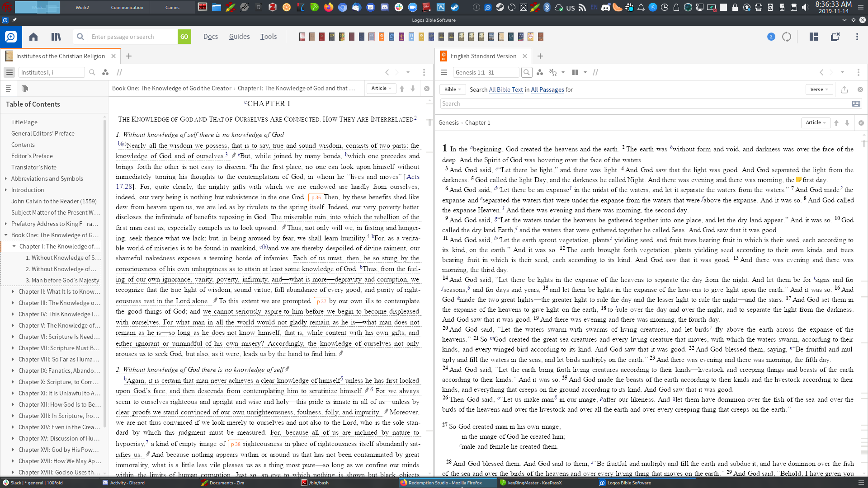The height and width of the screenshot is (488, 868).
Task: Open multiple resources dropdown arrow
Action: [585, 72]
